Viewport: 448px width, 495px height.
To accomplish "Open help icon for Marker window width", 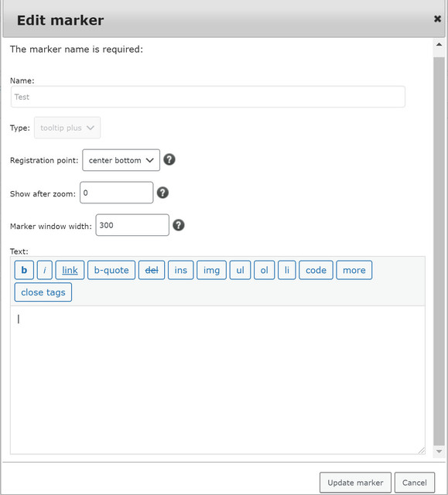I will [x=179, y=225].
